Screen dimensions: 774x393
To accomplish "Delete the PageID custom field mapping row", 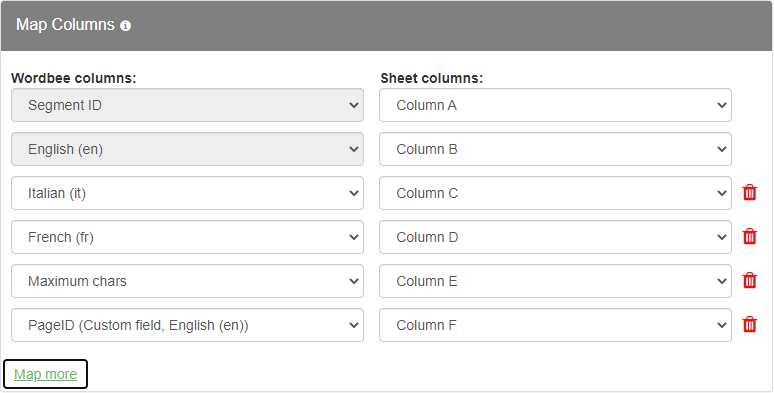I will coord(749,324).
